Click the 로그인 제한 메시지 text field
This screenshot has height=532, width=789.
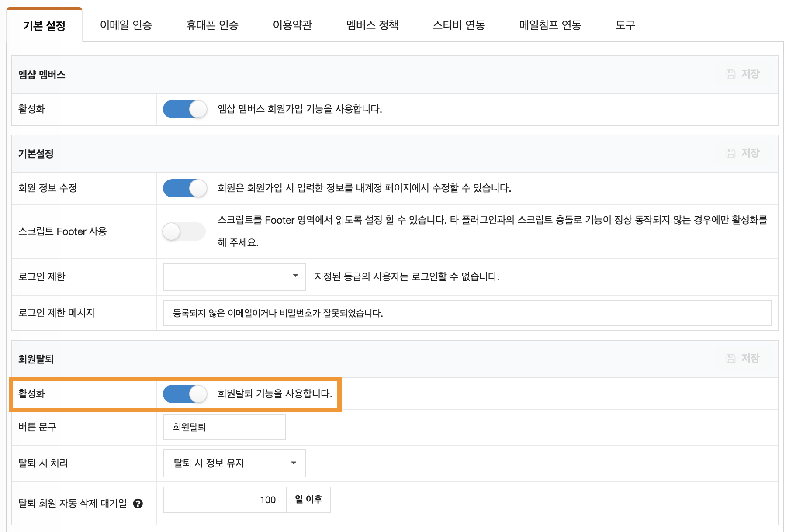[393, 313]
